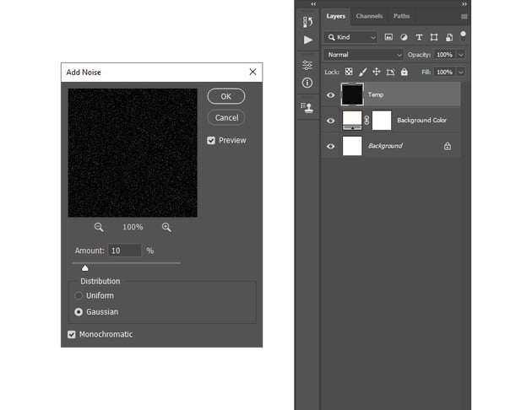Click the lock icon on Background layer
Screen dimensions: 532x410
[x=448, y=146]
